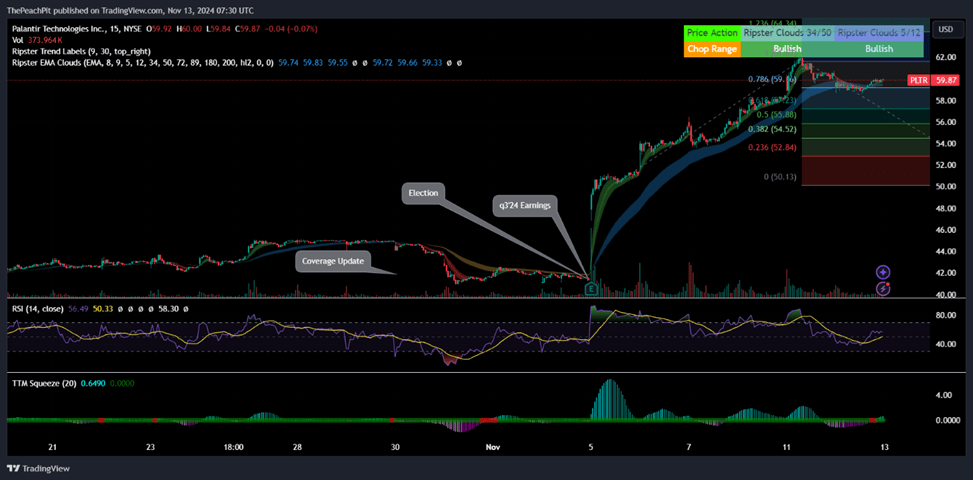The image size is (973, 480).
Task: Click the Ripster Clouds 34/50 header cell
Action: coord(786,33)
